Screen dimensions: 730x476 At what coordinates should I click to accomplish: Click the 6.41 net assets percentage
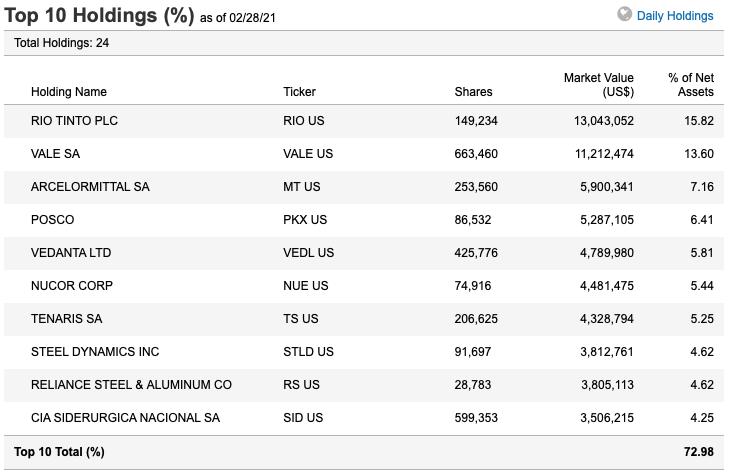pos(702,220)
